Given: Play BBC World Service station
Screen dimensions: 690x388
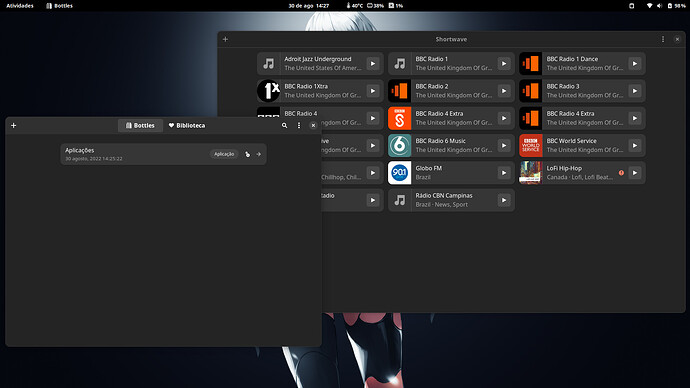Looking at the screenshot, I should click(x=635, y=146).
